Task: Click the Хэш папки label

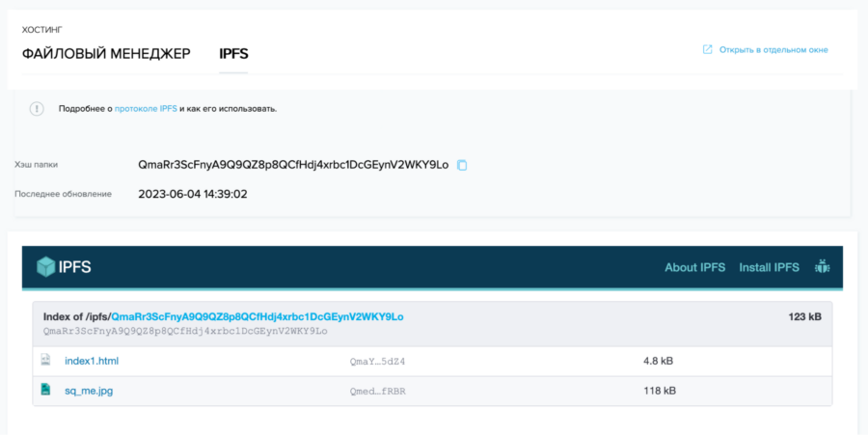Action: 36,164
